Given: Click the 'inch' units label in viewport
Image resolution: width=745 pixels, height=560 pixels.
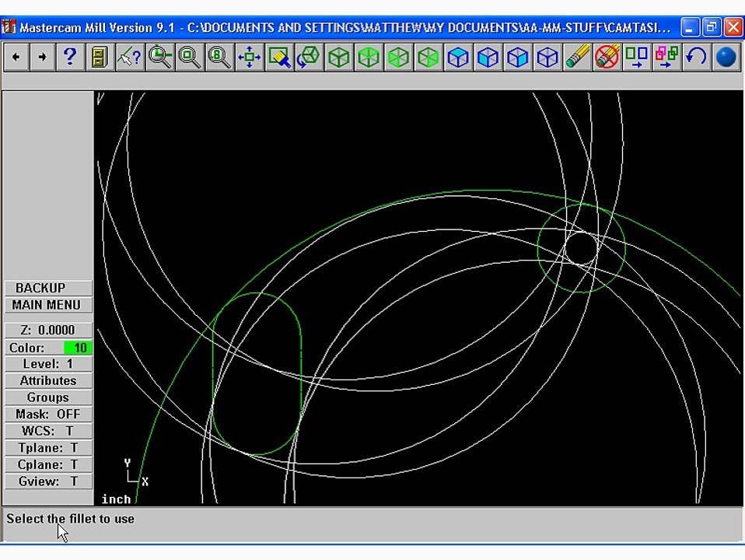Looking at the screenshot, I should click(x=116, y=499).
